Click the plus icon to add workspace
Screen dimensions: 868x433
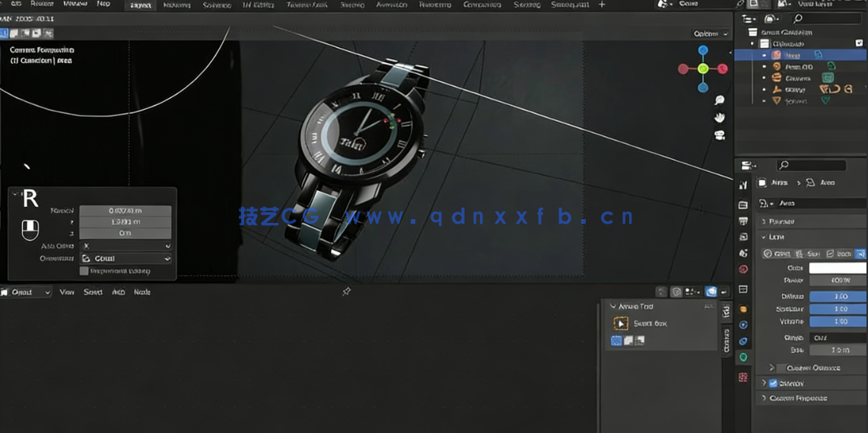(x=603, y=5)
